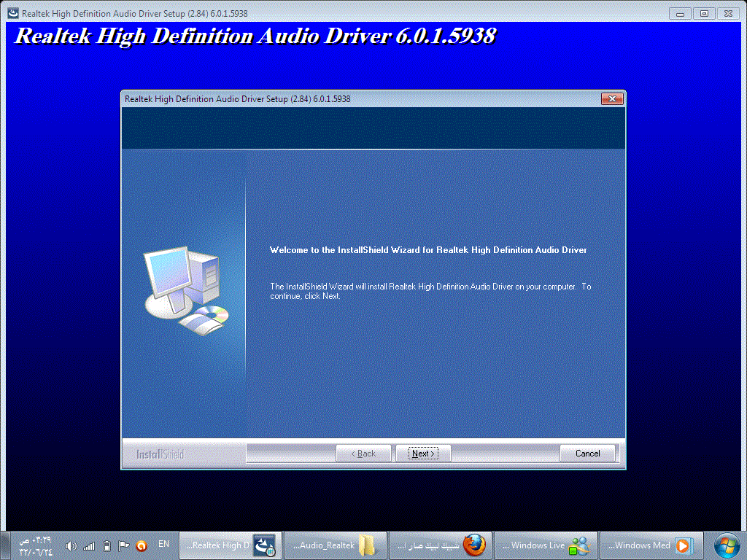Switch to the Firefox taskbar window
This screenshot has width=747, height=560.
tap(440, 545)
